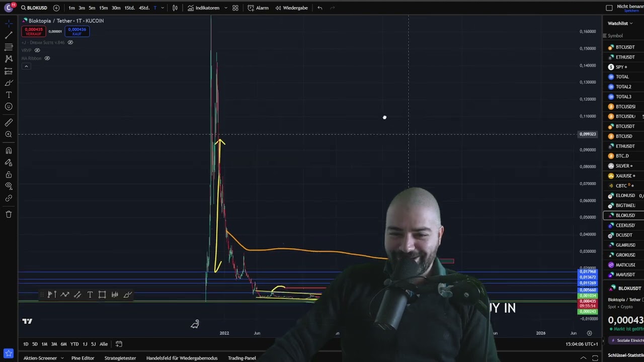Open the candlestick chart type selector
The width and height of the screenshot is (644, 362).
click(x=175, y=8)
